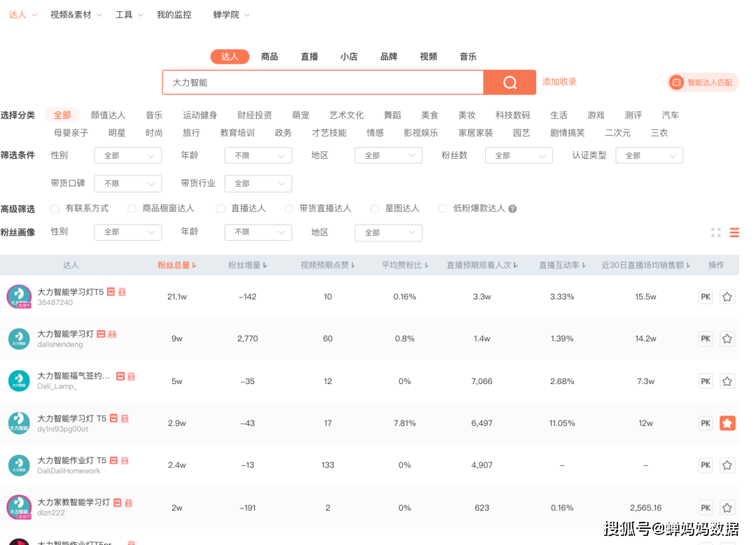Click the orange search magnifier button
This screenshot has height=545, width=756.
pos(510,83)
